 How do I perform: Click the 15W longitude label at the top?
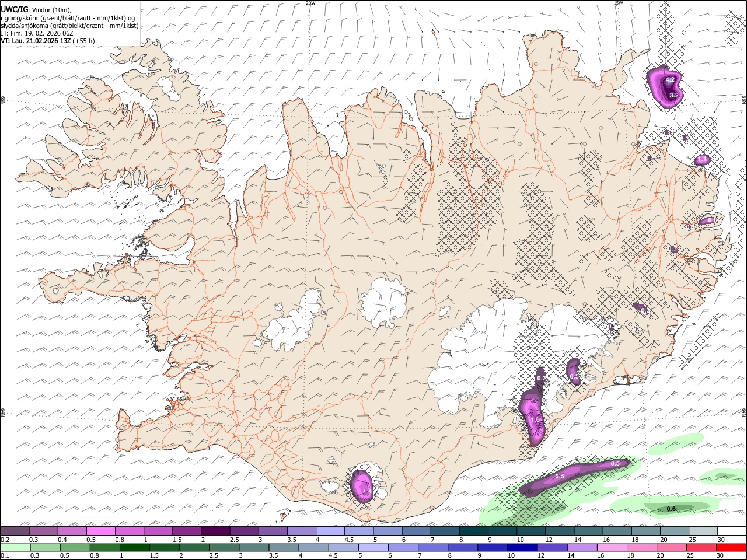coord(618,3)
